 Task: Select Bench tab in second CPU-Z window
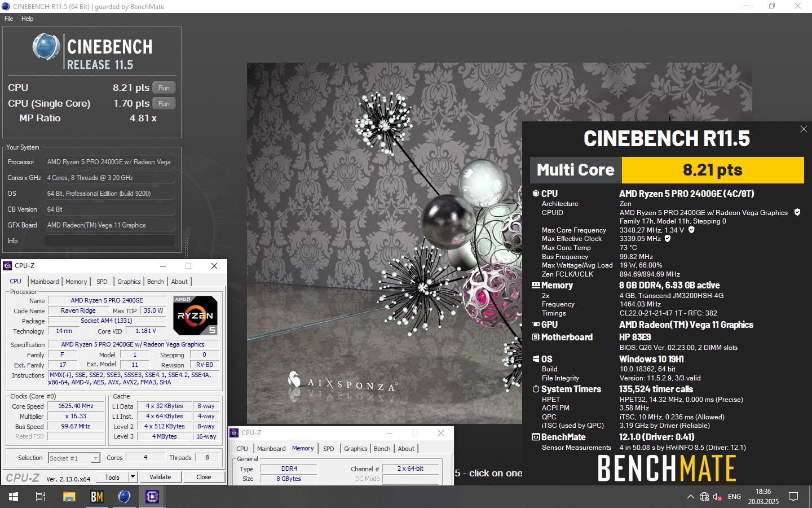[x=382, y=449]
